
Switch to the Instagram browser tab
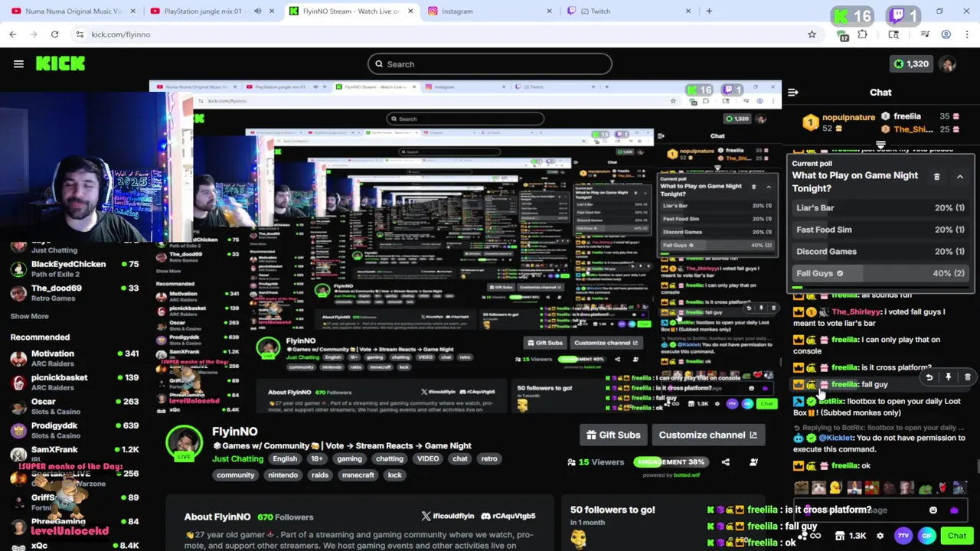[x=490, y=11]
